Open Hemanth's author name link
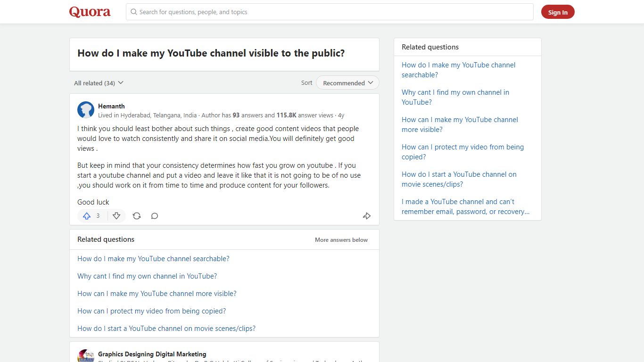 click(x=111, y=106)
